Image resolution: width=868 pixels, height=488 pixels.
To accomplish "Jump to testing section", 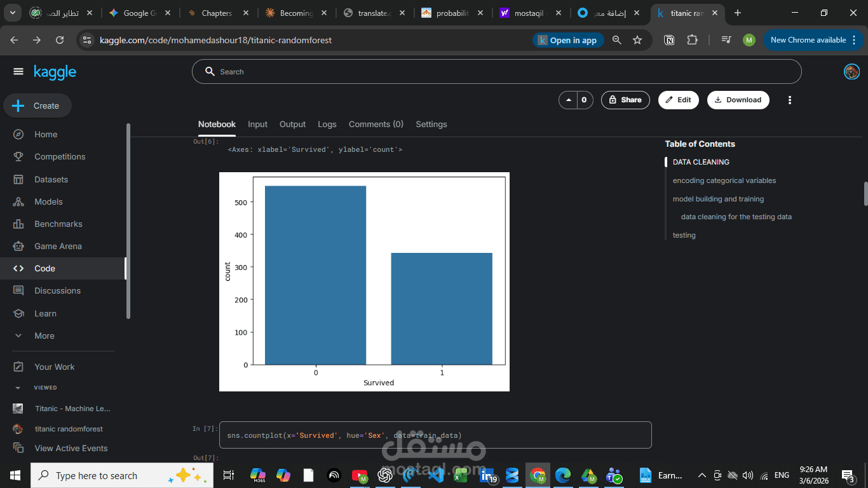I will click(x=684, y=235).
